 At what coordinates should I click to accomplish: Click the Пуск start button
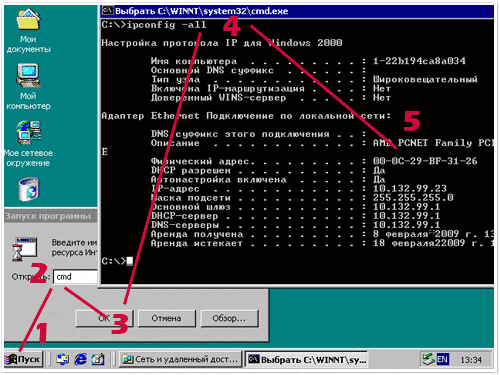(x=23, y=359)
